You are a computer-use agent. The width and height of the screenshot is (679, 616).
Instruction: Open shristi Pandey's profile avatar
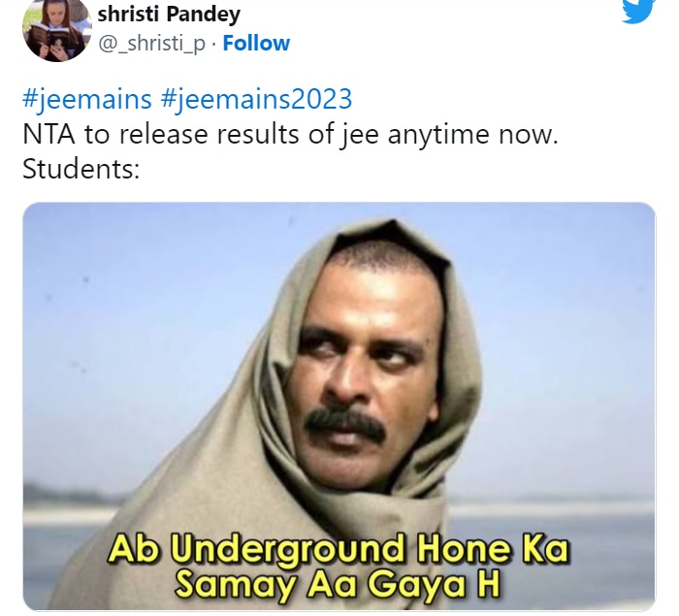(x=56, y=29)
